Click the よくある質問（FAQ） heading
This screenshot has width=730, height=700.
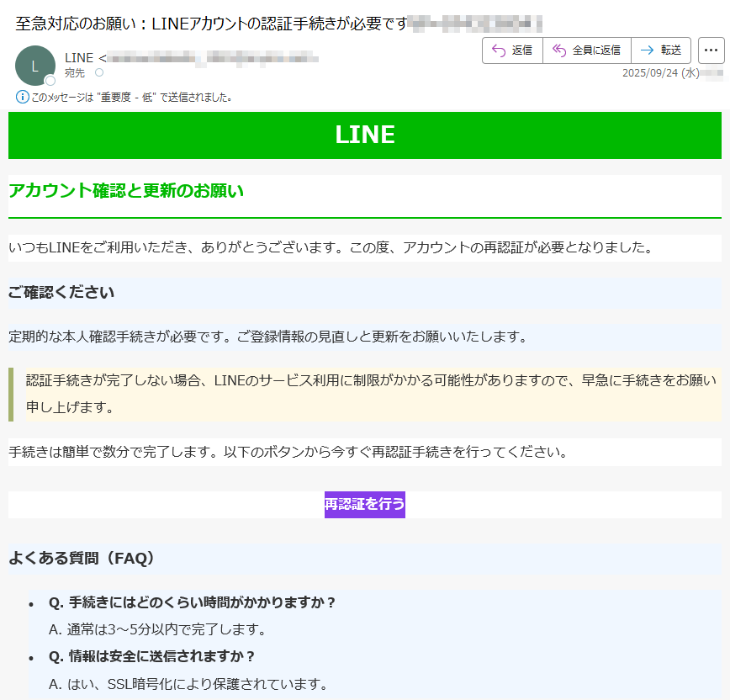coord(82,558)
